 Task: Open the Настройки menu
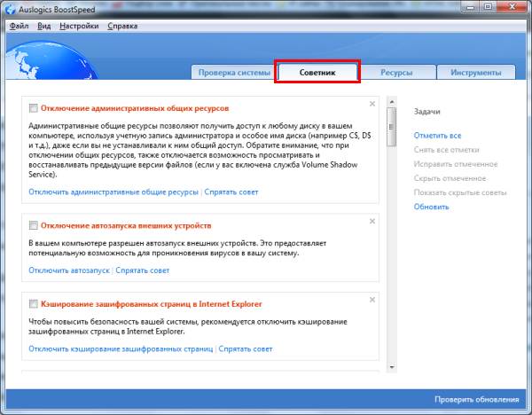pyautogui.click(x=79, y=26)
